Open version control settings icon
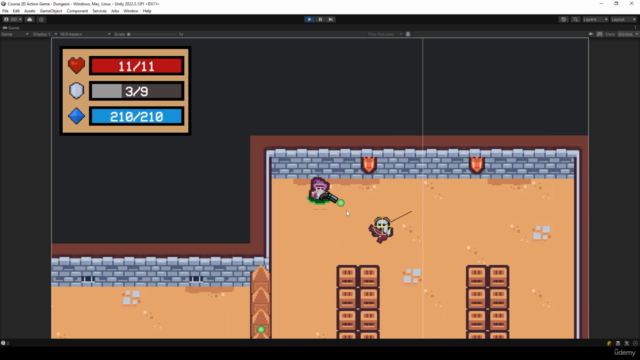The image size is (640, 360). [41, 19]
